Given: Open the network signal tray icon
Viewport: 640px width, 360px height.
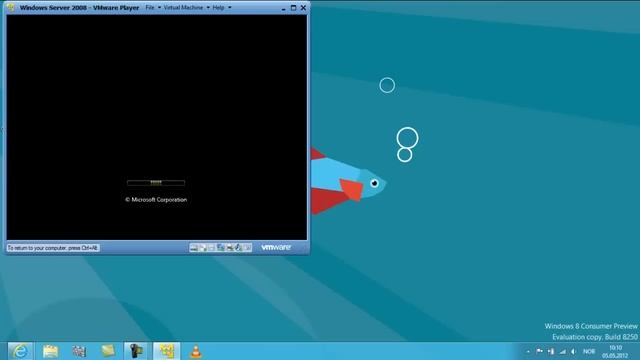Looking at the screenshot, I should coord(563,351).
